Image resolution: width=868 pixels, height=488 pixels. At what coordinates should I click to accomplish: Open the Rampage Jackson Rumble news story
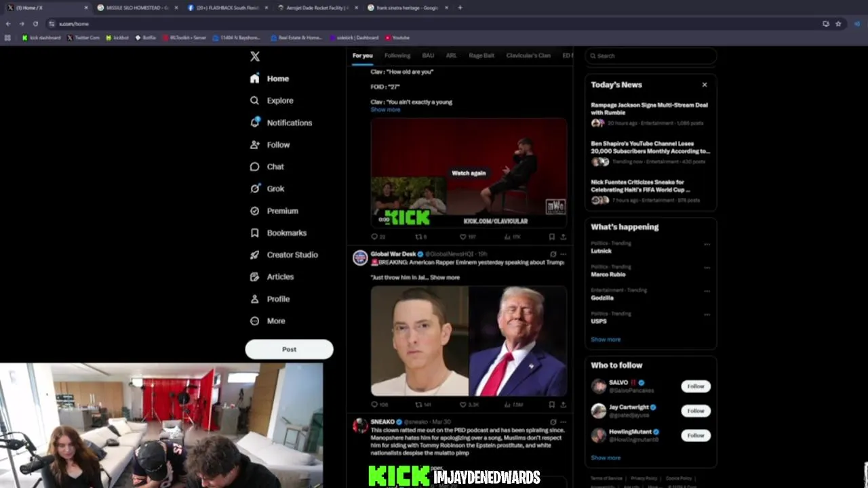(x=650, y=114)
